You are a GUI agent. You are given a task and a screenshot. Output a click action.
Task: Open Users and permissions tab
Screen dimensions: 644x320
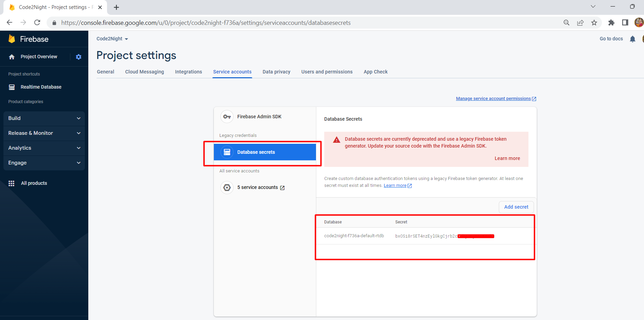pos(327,72)
